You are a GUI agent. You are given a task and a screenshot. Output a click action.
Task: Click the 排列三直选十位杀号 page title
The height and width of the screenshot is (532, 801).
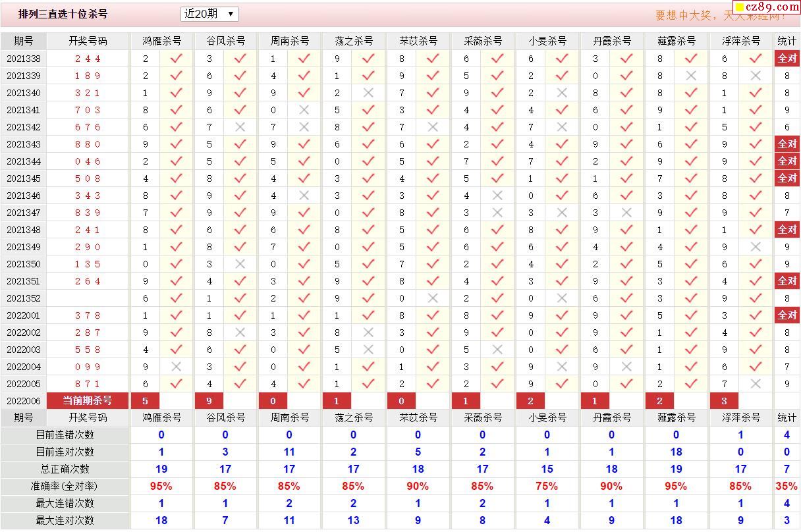pos(63,14)
